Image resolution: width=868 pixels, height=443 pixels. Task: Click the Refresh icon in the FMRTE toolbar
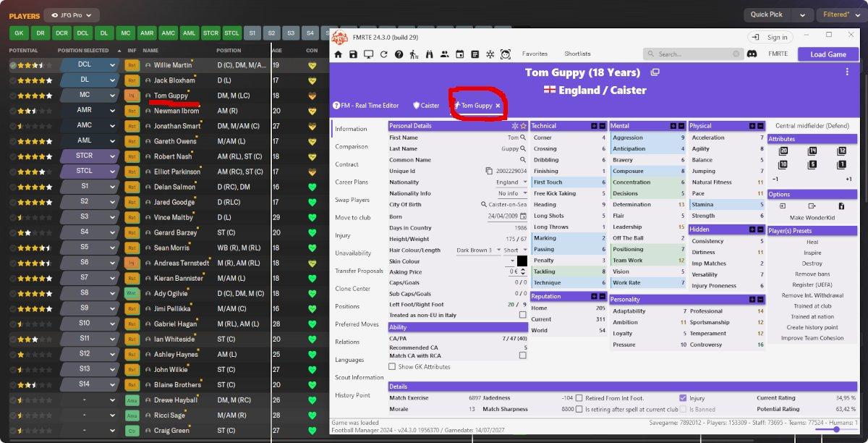click(x=384, y=54)
